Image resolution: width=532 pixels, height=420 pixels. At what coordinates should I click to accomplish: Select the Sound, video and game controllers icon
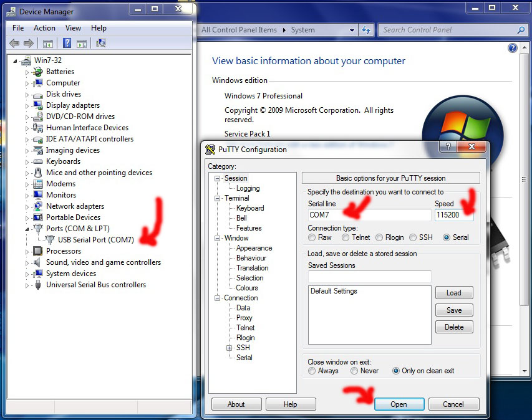pos(37,262)
